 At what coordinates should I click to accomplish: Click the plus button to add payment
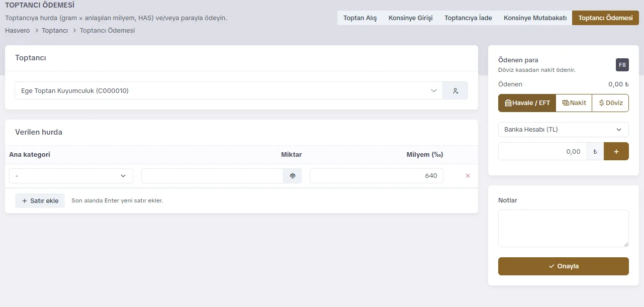click(x=616, y=151)
